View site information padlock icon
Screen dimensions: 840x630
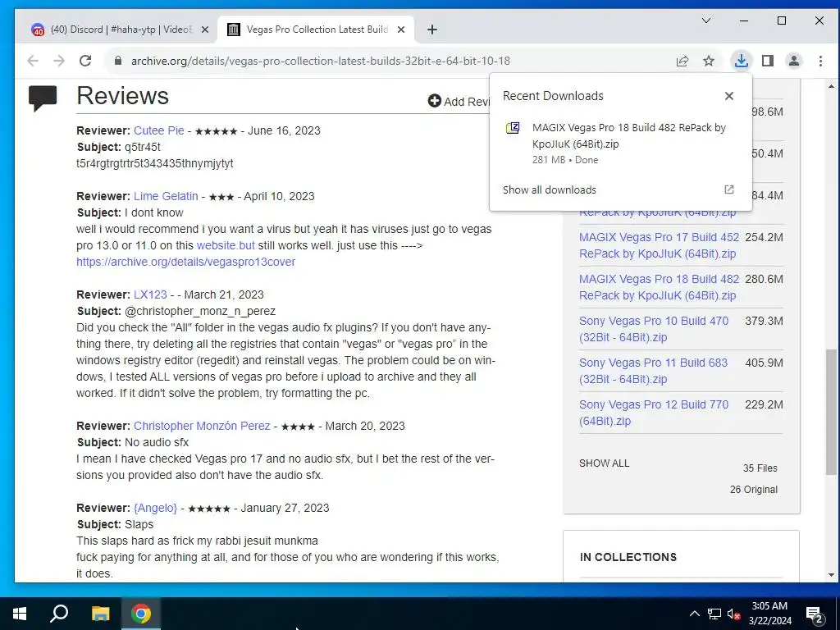118,61
